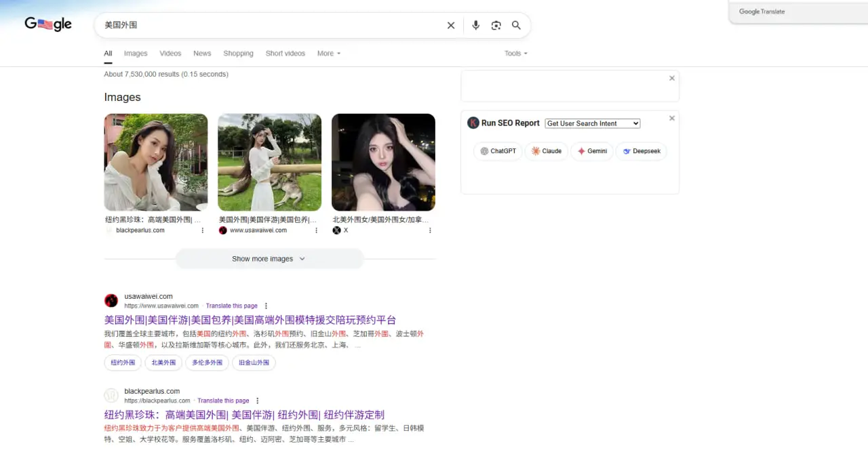This screenshot has width=868, height=452.
Task: Open Get User Search Intent dropdown
Action: coord(593,123)
